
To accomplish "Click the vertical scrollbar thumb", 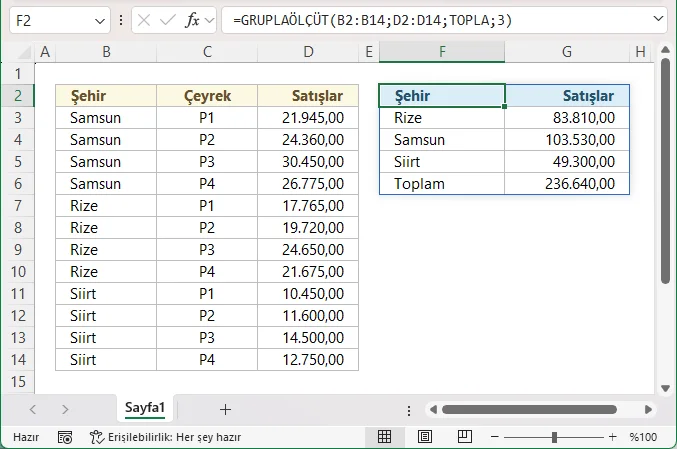I will coord(665,171).
